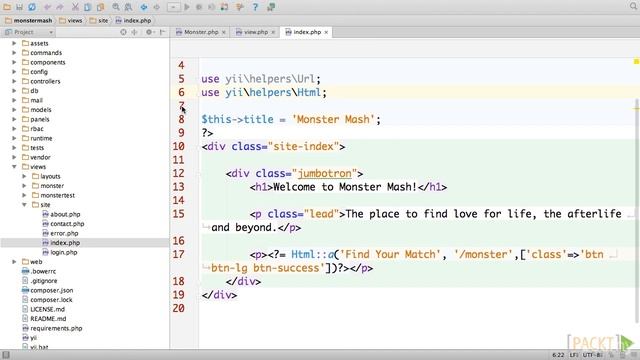This screenshot has width=640, height=360.
Task: Expand the commands folder
Action: pos(14,53)
